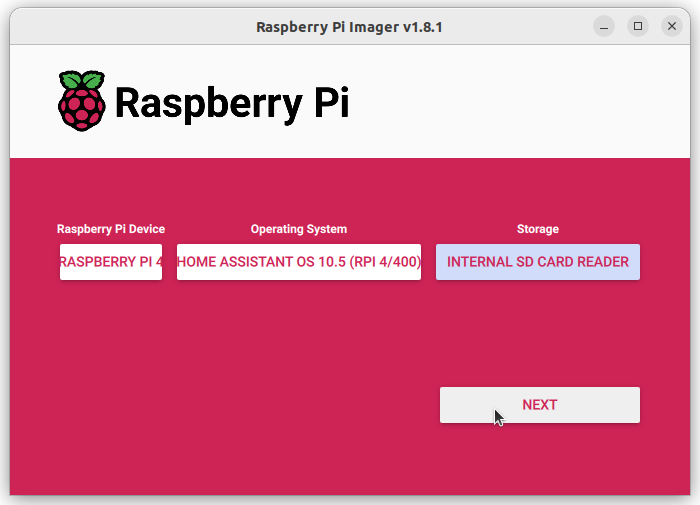Maximize the Raspberry Pi Imager window
The height and width of the screenshot is (505, 700).
[x=638, y=26]
